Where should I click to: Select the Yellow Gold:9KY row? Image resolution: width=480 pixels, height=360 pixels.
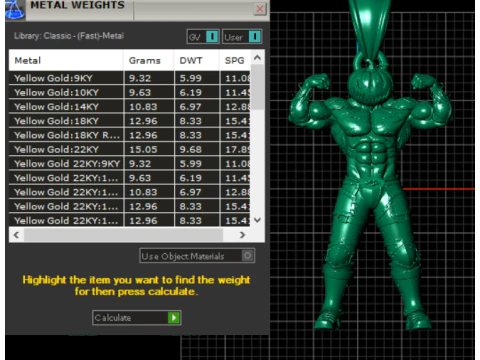pos(129,78)
